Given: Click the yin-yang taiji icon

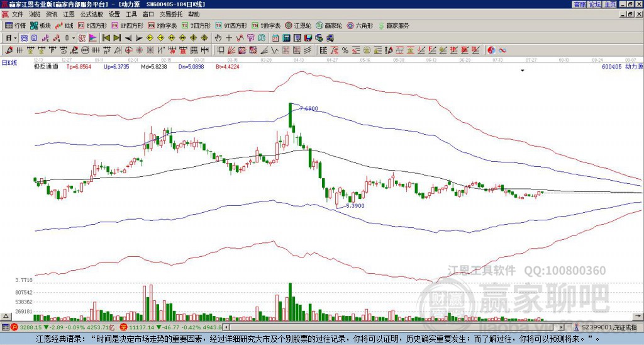Looking at the screenshot, I should [492, 50].
